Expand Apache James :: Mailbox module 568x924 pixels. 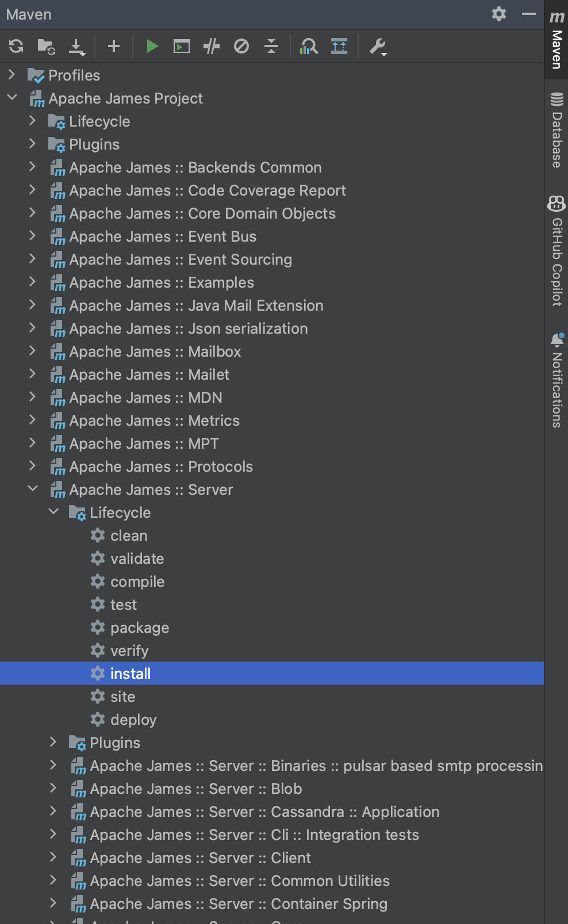click(33, 351)
